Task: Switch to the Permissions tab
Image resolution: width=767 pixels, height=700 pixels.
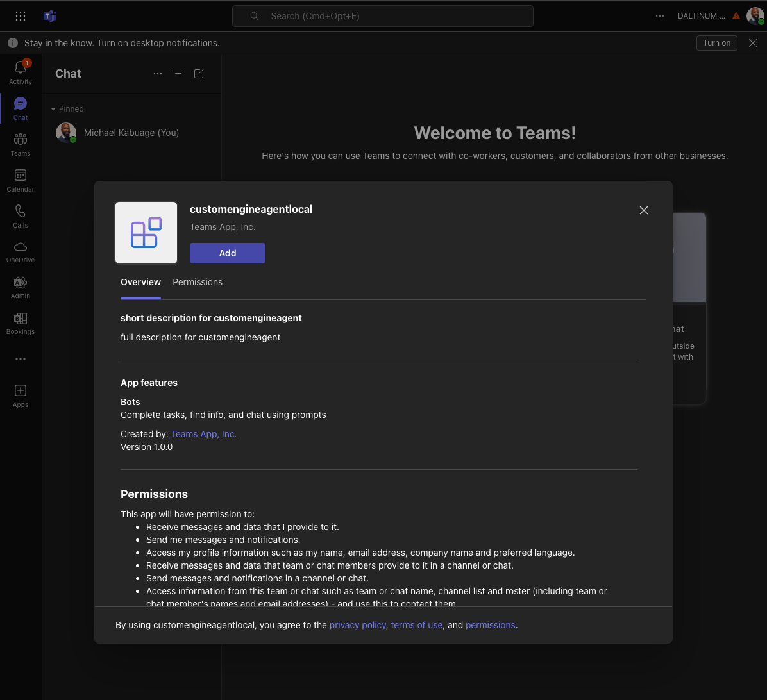Action: pos(198,283)
